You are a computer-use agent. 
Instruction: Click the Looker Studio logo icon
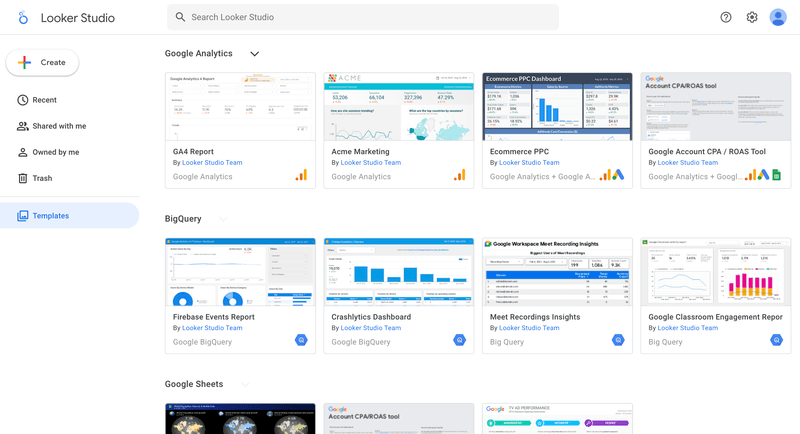(x=23, y=18)
